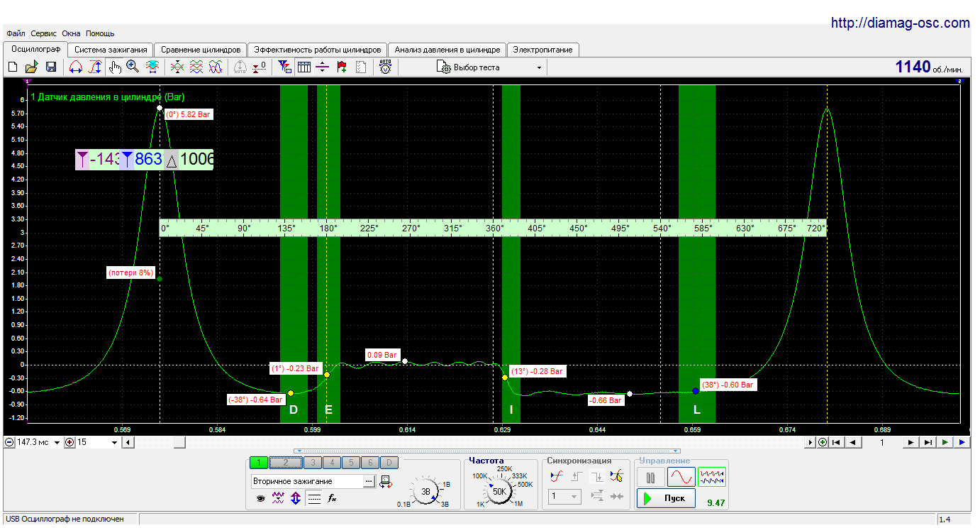Screen dimensions: 980x528
Task: Click the Пуск start button
Action: point(665,498)
